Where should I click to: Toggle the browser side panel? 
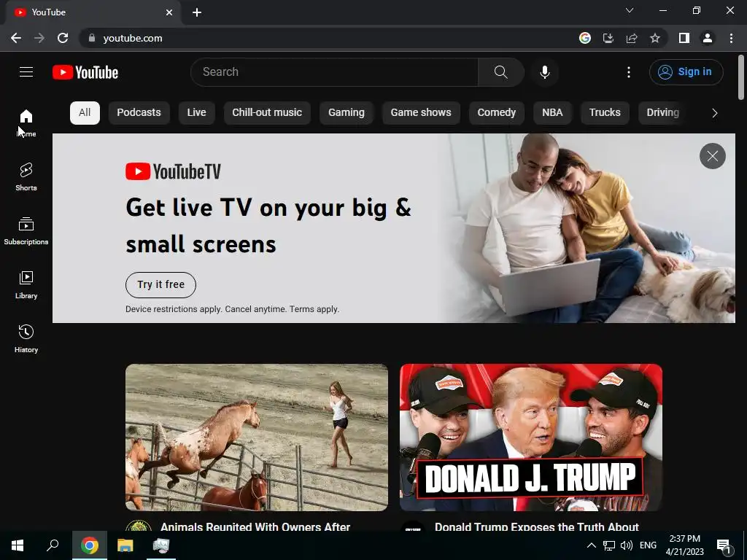pyautogui.click(x=684, y=38)
